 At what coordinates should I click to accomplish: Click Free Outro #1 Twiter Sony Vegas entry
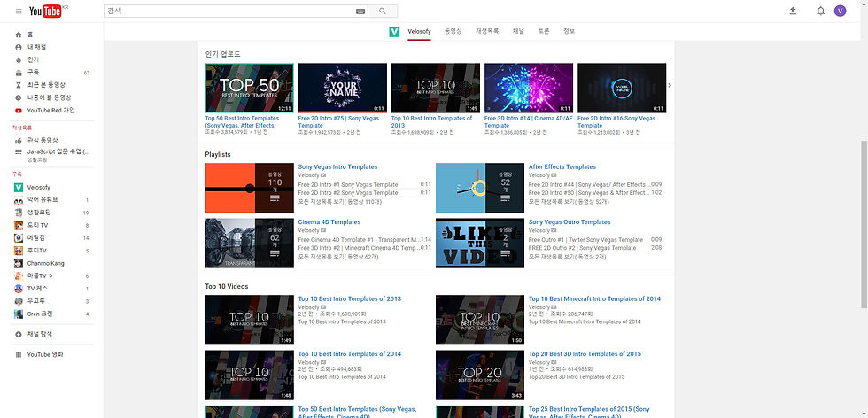click(x=585, y=240)
